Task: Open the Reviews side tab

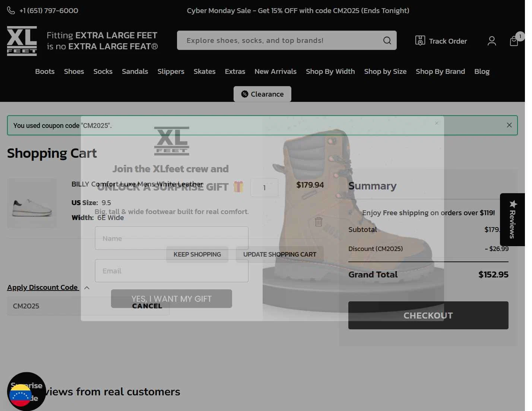Action: [x=513, y=219]
